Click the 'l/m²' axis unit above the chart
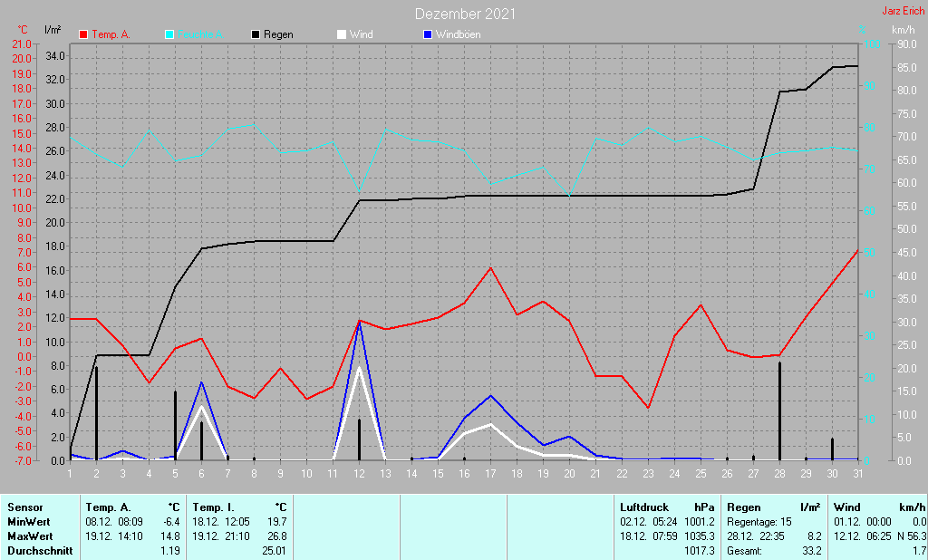The height and width of the screenshot is (560, 928). pyautogui.click(x=53, y=30)
